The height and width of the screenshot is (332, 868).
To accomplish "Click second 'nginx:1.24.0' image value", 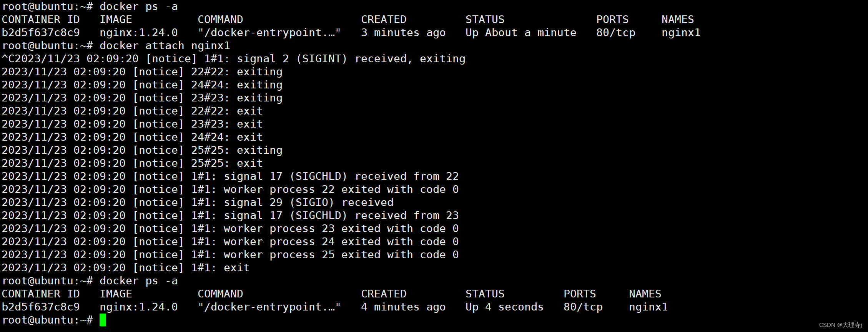I will (x=139, y=307).
